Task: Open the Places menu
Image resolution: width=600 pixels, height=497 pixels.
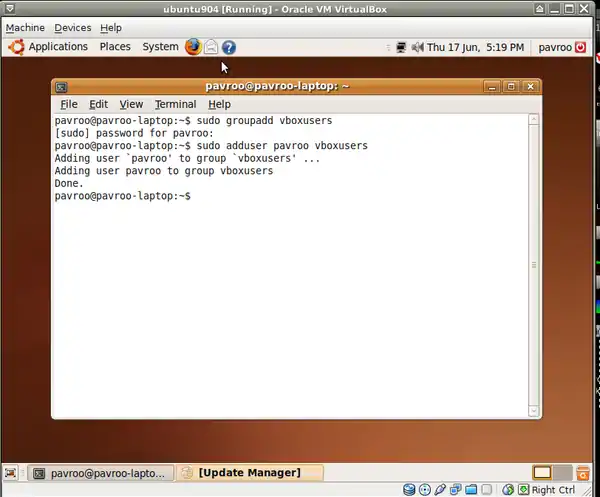Action: (x=115, y=47)
